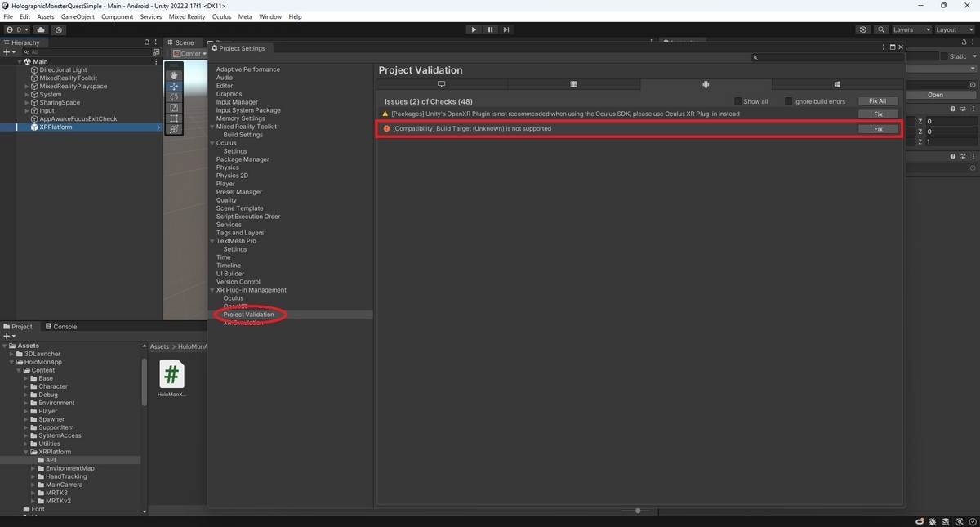Screen dimensions: 980x527
Task: Click Open button in Inspector
Action: coord(935,95)
